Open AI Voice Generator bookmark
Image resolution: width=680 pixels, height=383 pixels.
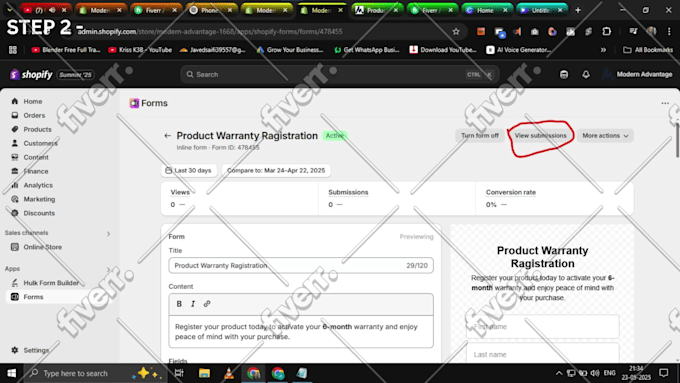click(519, 50)
